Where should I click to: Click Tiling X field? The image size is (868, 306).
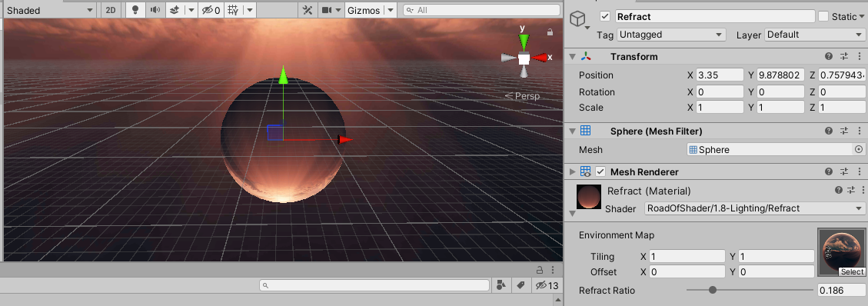[687, 256]
